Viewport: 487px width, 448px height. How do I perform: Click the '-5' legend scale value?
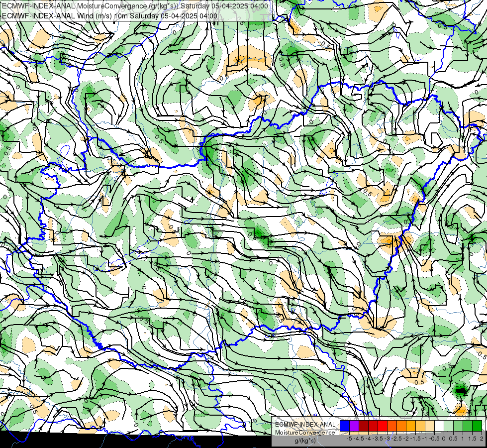(x=349, y=439)
